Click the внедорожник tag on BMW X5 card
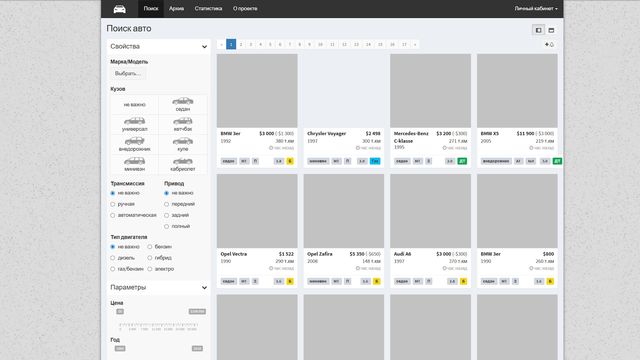The width and height of the screenshot is (640, 360). [x=496, y=161]
